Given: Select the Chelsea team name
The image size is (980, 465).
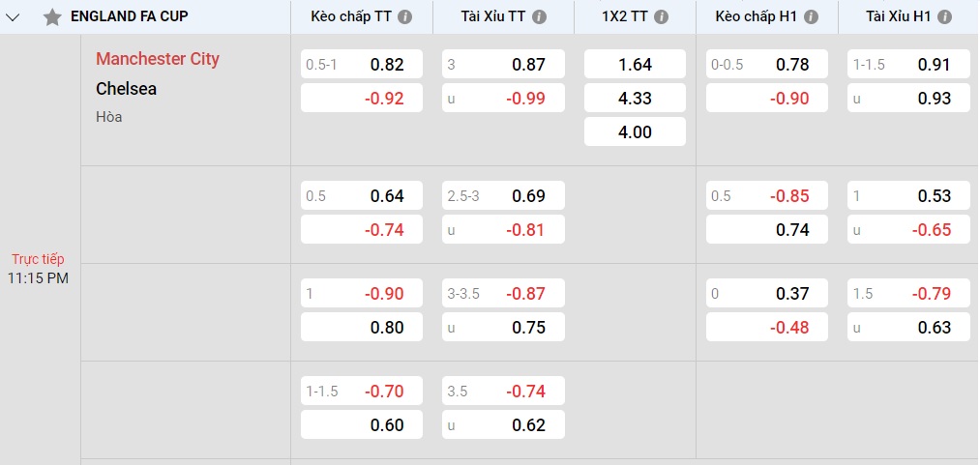Looking at the screenshot, I should point(127,89).
